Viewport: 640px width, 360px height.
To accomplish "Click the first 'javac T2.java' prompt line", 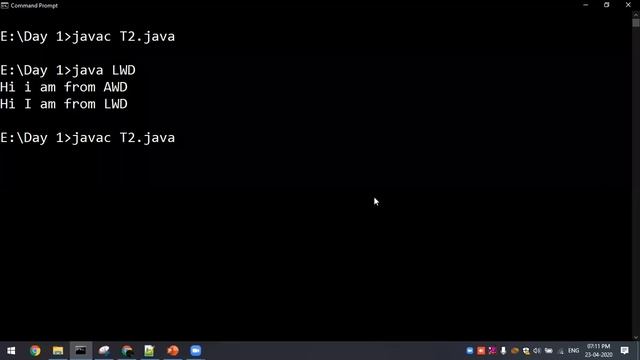I will 88,36.
